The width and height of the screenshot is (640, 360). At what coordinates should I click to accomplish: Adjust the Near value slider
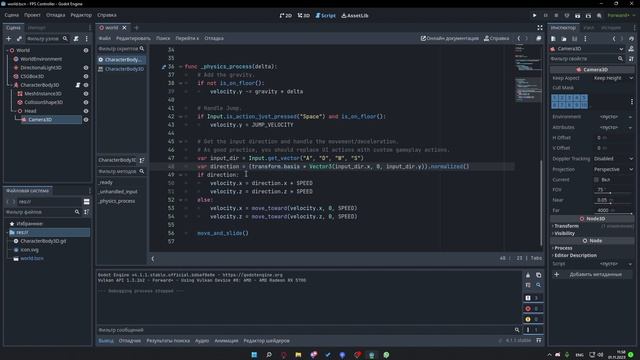tap(613, 203)
